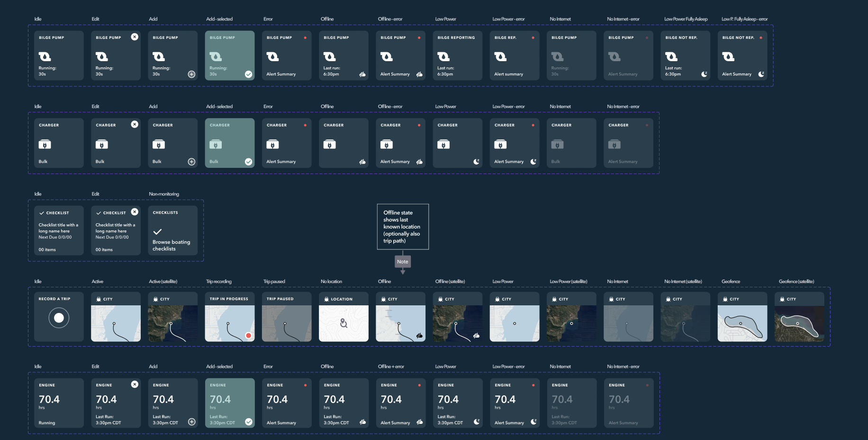
Task: Click the plus icon on Bilge Pump Add card
Action: click(x=191, y=74)
